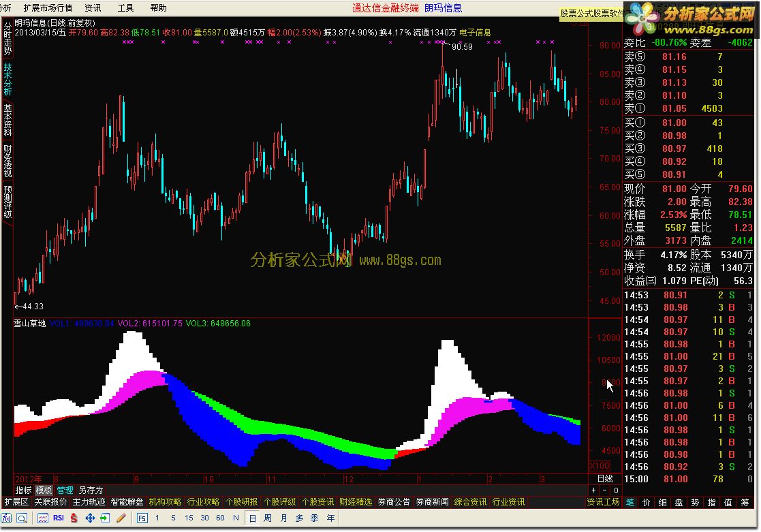Image resolution: width=761 pixels, height=532 pixels.
Task: Switch to 预测评级 side tab
Action: 7,202
